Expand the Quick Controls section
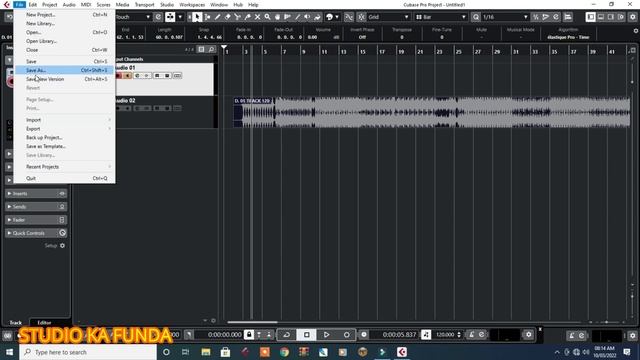 click(36, 233)
